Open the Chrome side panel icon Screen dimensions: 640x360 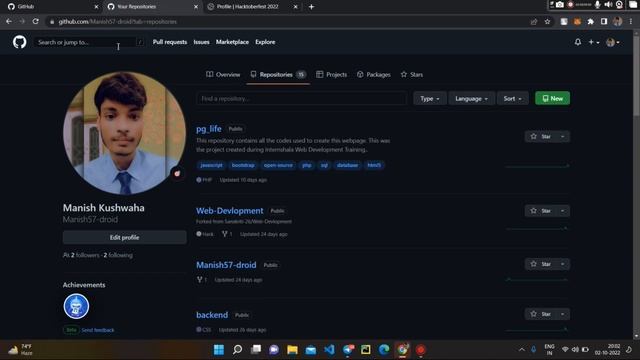click(604, 22)
